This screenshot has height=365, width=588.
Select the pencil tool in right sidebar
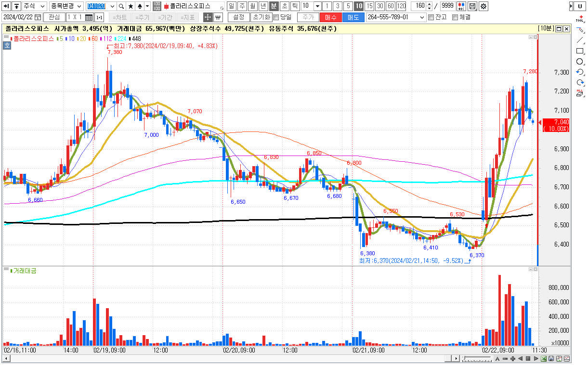pyautogui.click(x=580, y=30)
